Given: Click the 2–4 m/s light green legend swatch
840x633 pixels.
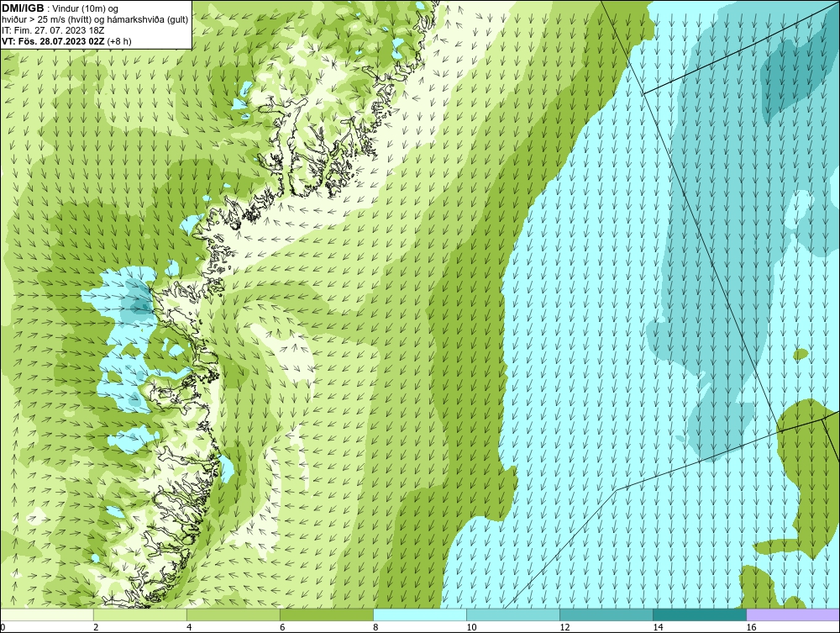Looking at the screenshot, I should (140, 615).
